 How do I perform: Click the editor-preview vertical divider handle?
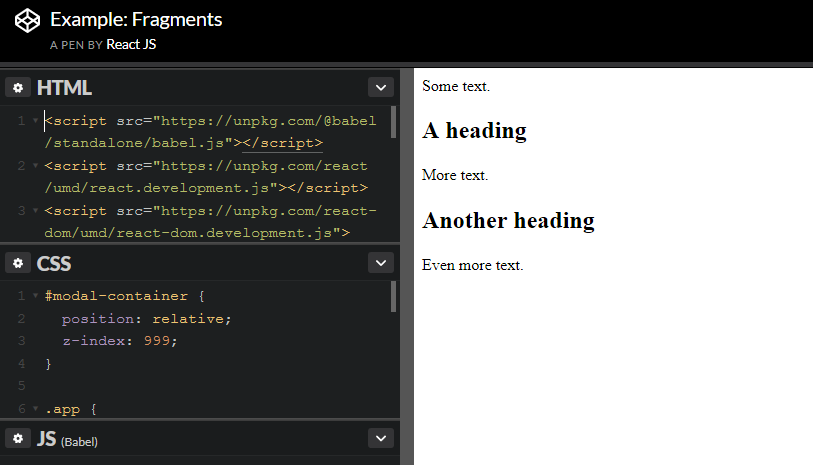coord(407,266)
